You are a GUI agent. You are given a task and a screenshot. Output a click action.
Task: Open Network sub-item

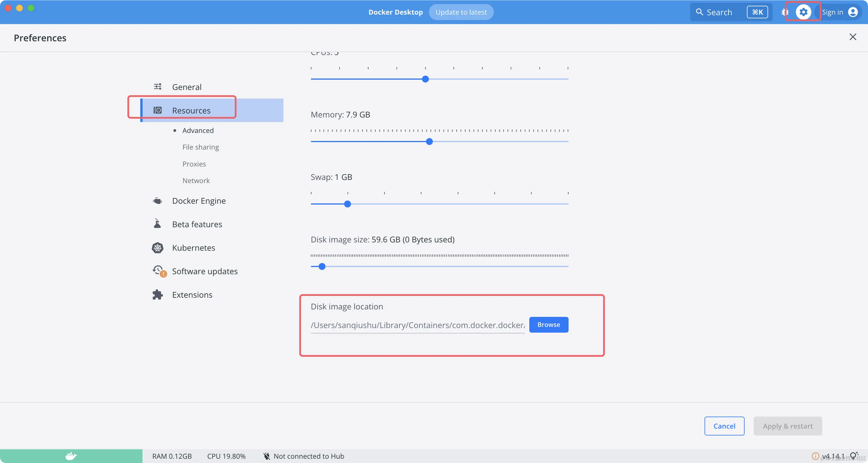point(196,181)
